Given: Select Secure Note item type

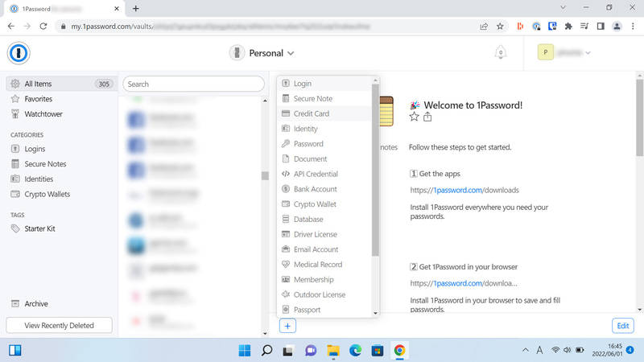Looking at the screenshot, I should click(x=324, y=98).
